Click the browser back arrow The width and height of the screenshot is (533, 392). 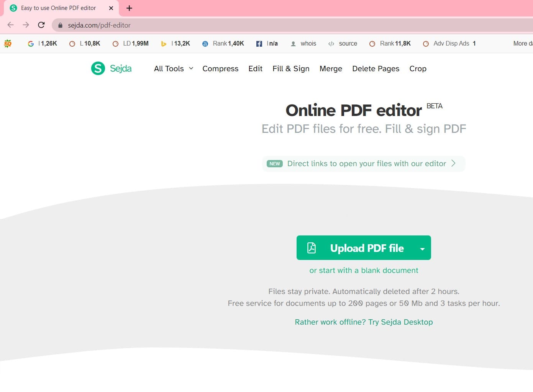(x=10, y=25)
